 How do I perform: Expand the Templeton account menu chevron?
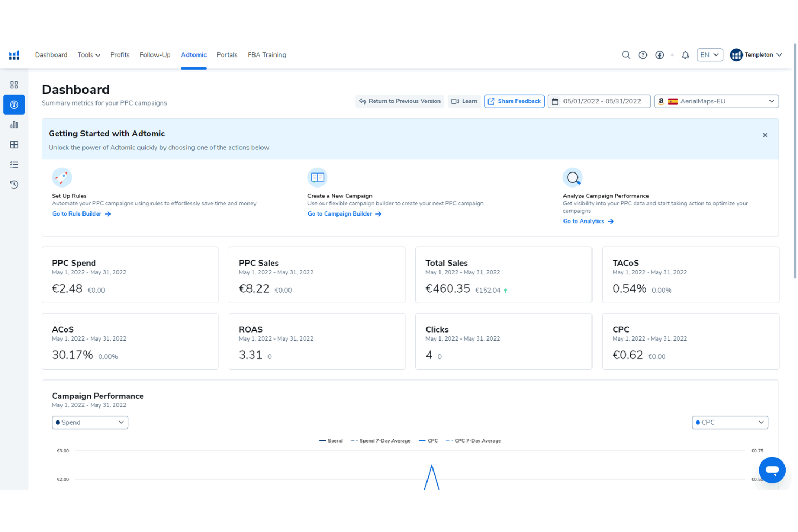(x=779, y=55)
